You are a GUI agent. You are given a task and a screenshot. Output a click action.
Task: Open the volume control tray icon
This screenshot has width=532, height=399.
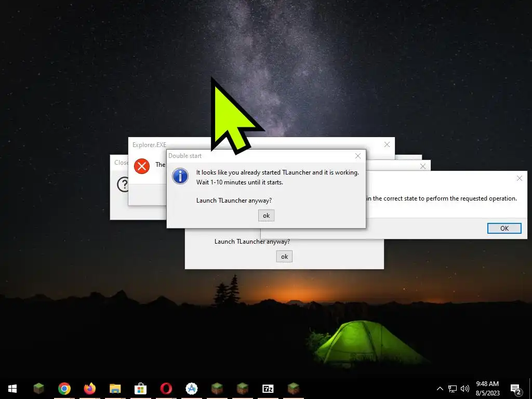(465, 389)
